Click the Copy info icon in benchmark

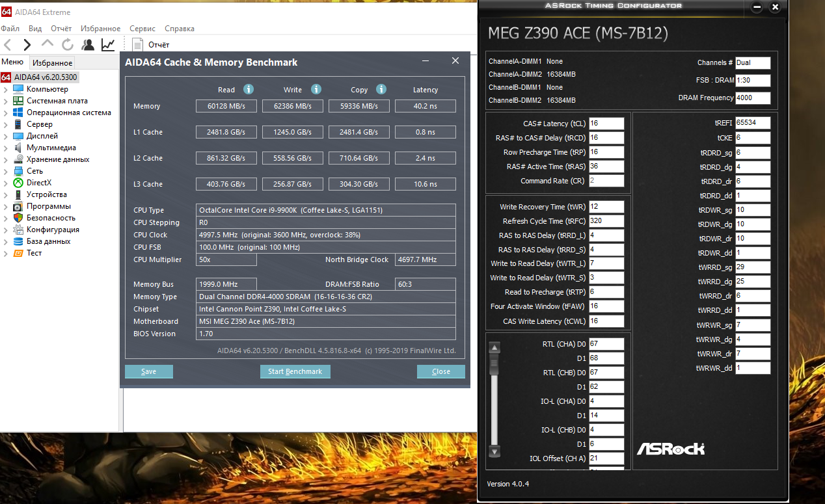click(381, 89)
